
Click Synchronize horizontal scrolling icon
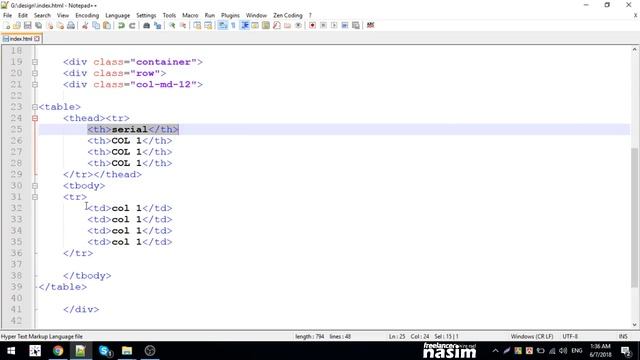coord(208,25)
